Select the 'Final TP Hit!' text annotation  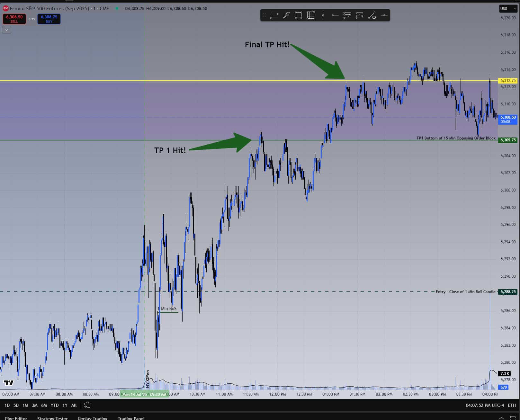(267, 45)
